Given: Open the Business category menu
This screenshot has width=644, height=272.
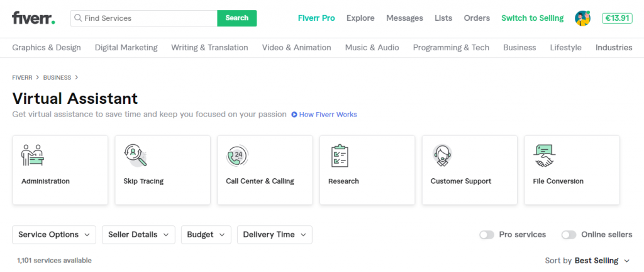Looking at the screenshot, I should tap(519, 48).
